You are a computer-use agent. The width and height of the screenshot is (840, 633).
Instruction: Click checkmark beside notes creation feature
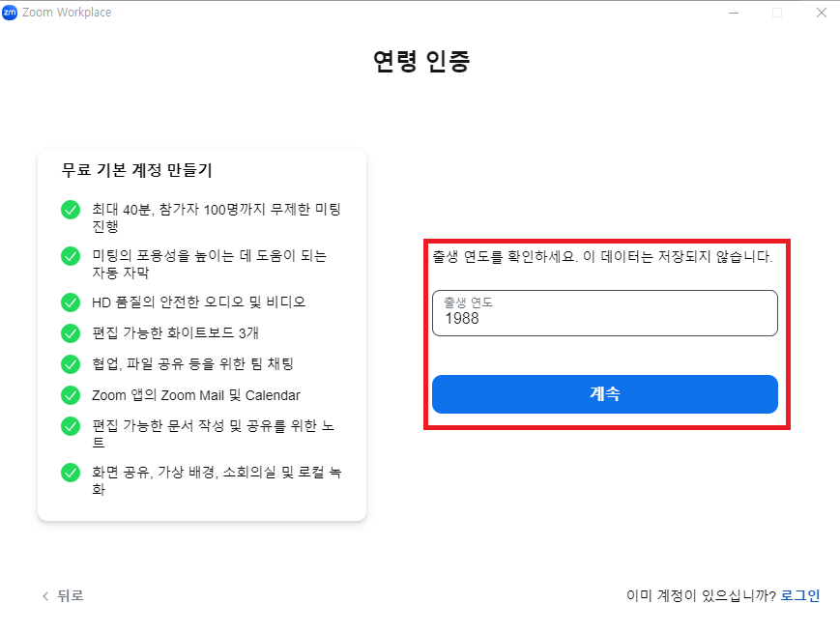pyautogui.click(x=70, y=426)
